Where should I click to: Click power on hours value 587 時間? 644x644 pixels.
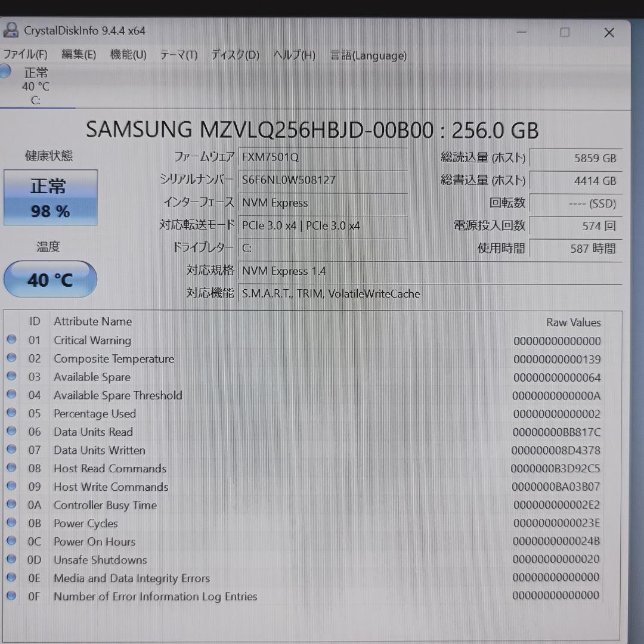pos(575,249)
